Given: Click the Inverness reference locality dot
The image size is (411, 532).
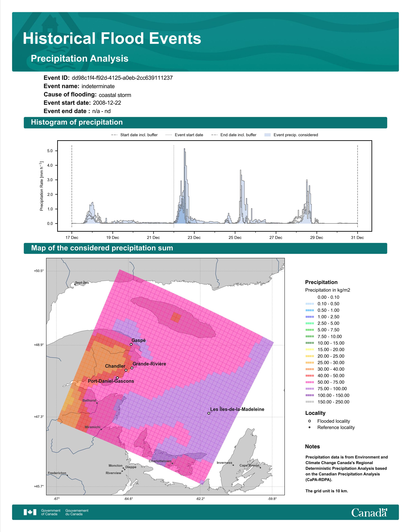Looking at the screenshot, I should [233, 465].
